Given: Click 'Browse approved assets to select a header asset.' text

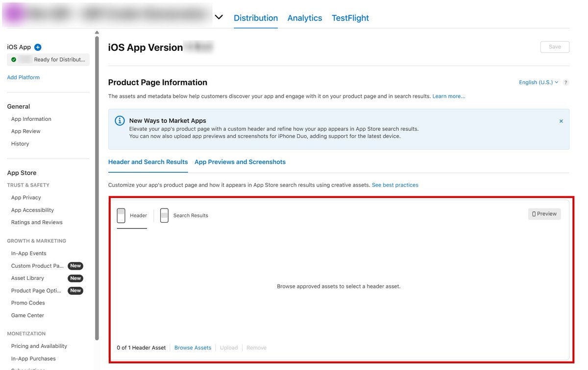Looking at the screenshot, I should tap(339, 286).
